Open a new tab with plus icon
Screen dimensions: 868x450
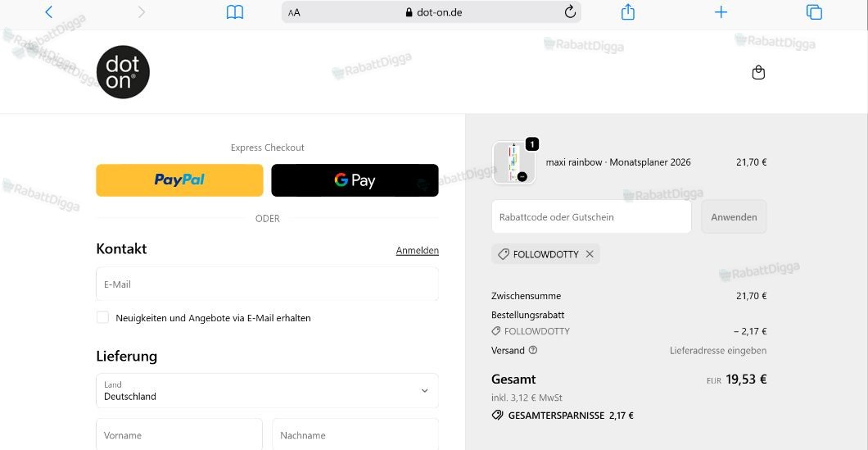(x=721, y=12)
